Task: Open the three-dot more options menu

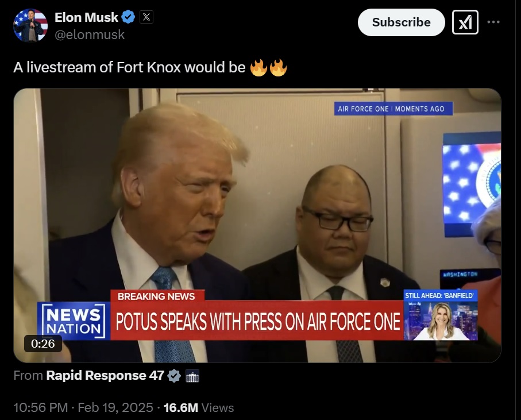Action: point(493,22)
